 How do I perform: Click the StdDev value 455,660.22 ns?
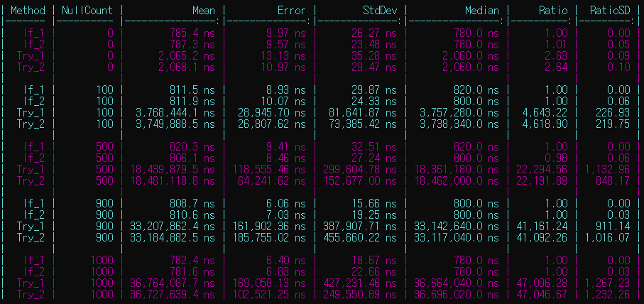coord(361,237)
